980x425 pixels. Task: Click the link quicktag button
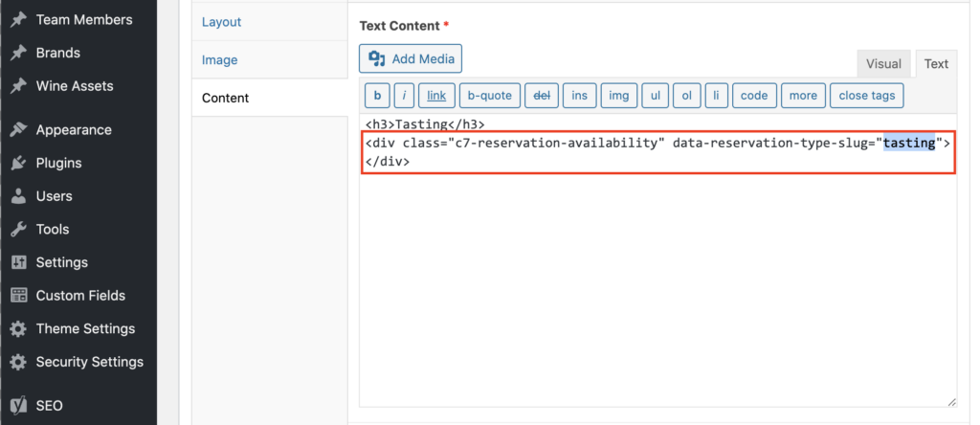point(436,96)
